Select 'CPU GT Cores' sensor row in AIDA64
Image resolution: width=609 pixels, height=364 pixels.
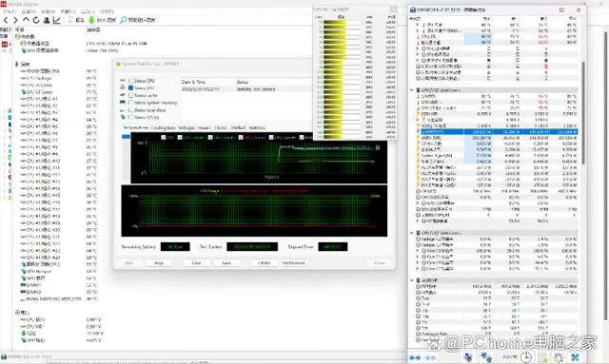40,92
